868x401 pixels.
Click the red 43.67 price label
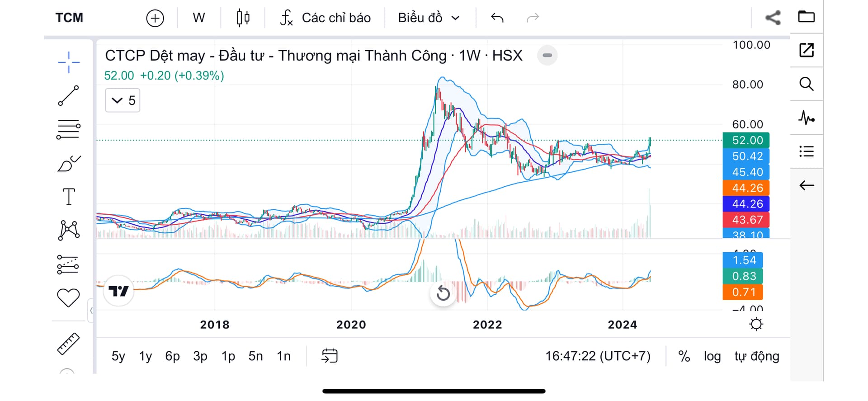pyautogui.click(x=746, y=220)
